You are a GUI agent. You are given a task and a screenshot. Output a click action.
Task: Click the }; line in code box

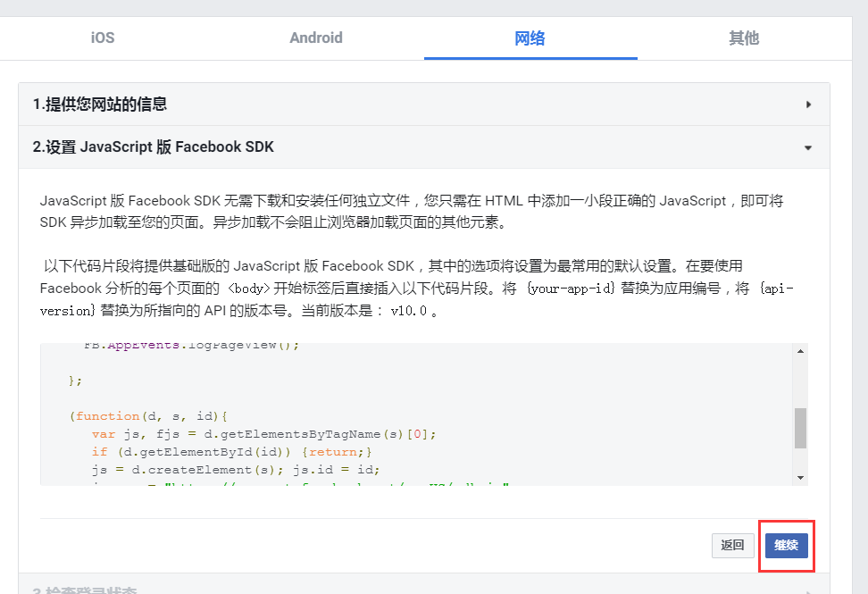click(x=75, y=381)
